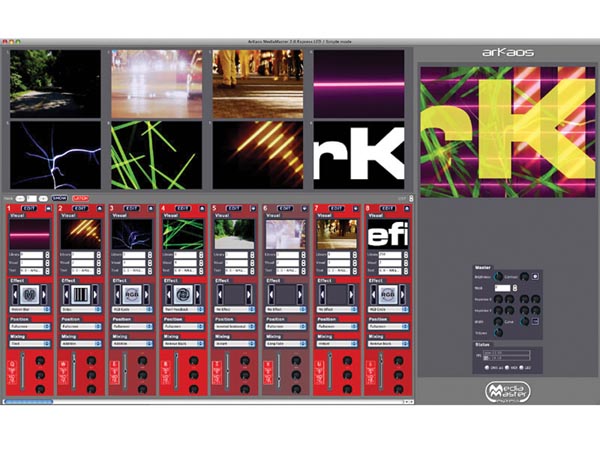Image resolution: width=600 pixels, height=450 pixels.
Task: Show next effect on layer 5
Action: [249, 294]
